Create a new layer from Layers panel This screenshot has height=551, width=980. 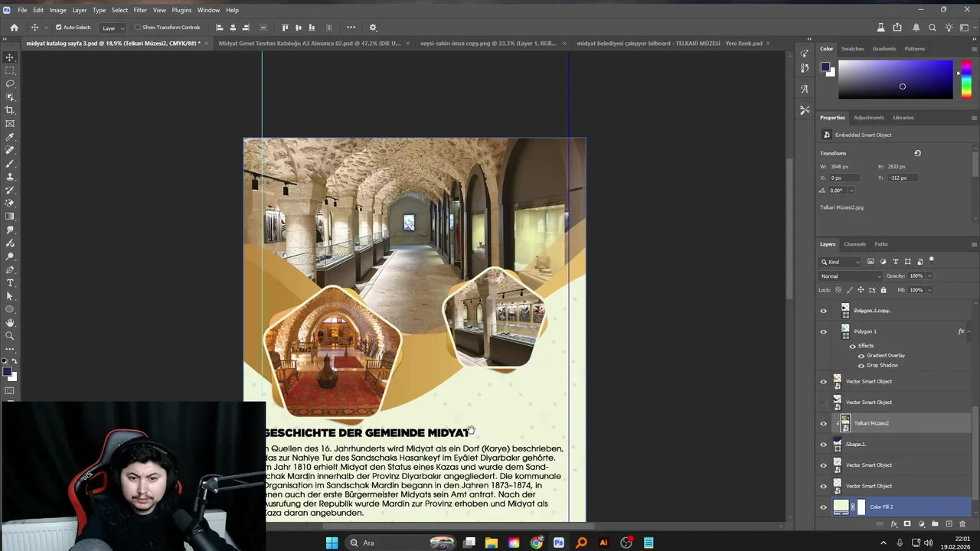(949, 524)
